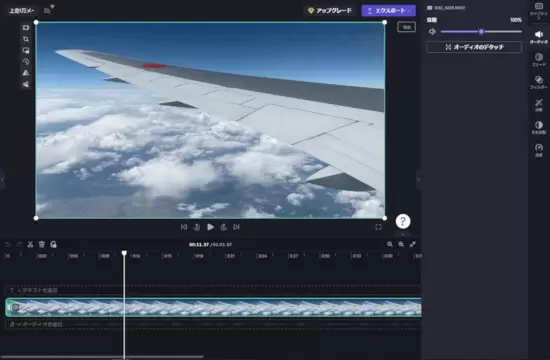Open the フェード fade tab

click(x=539, y=60)
